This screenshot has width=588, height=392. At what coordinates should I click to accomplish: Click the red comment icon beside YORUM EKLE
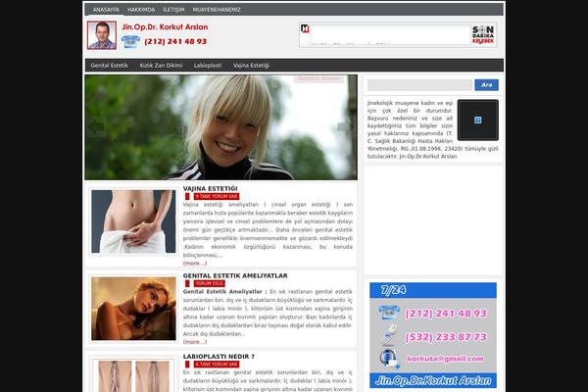tap(187, 283)
